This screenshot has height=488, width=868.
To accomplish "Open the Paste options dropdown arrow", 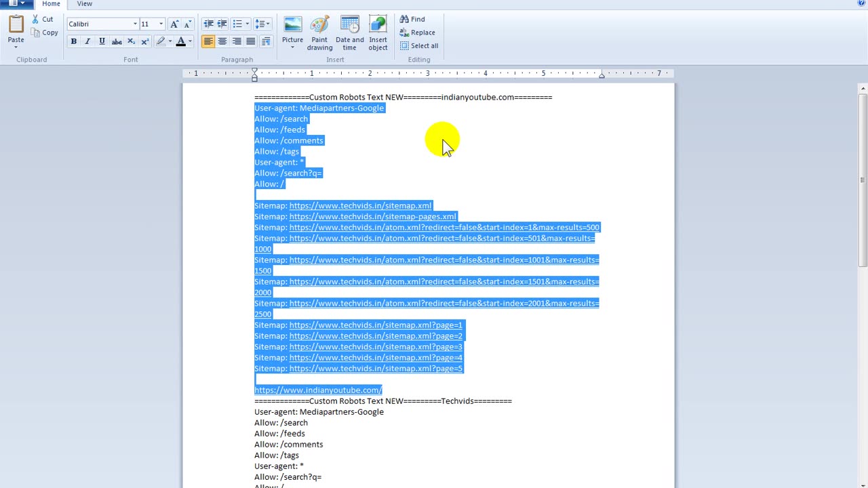I will (x=16, y=47).
